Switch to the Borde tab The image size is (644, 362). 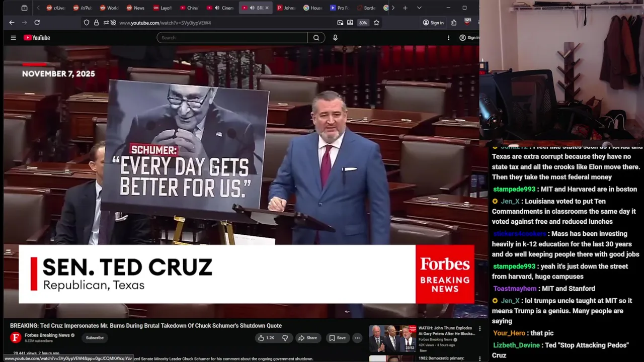click(366, 8)
